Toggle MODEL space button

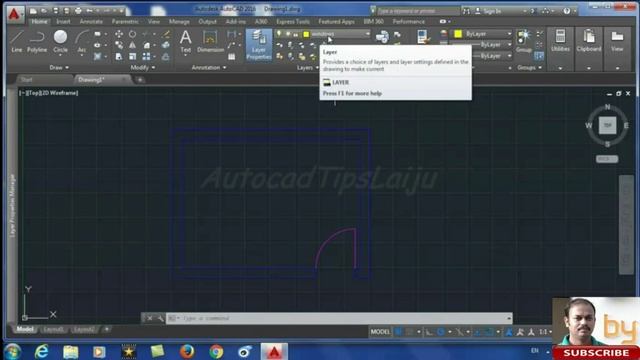click(380, 332)
